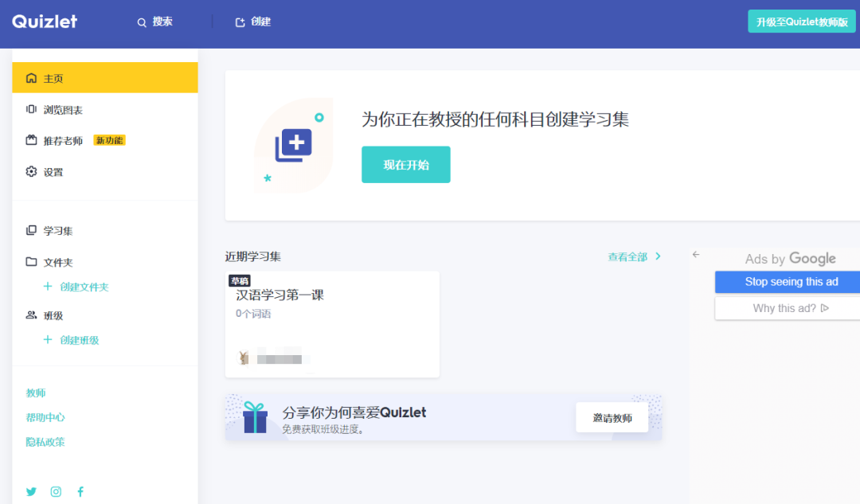Click the 现在开始 button

[x=406, y=164]
